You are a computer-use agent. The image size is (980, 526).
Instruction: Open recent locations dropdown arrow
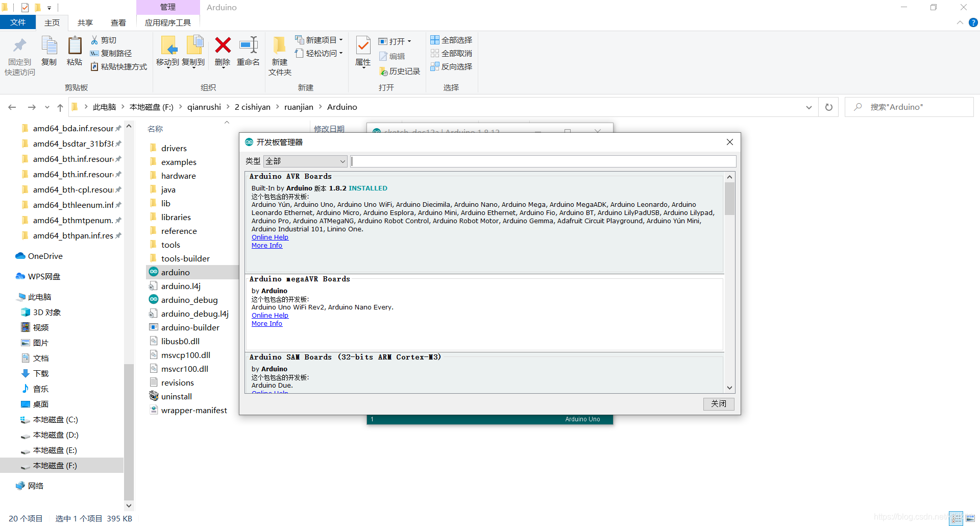(47, 107)
